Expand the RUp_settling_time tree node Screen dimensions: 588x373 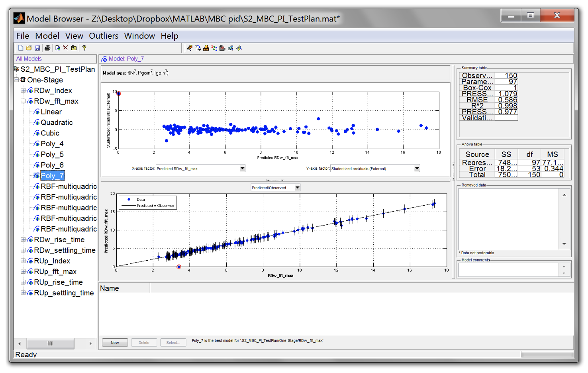23,293
